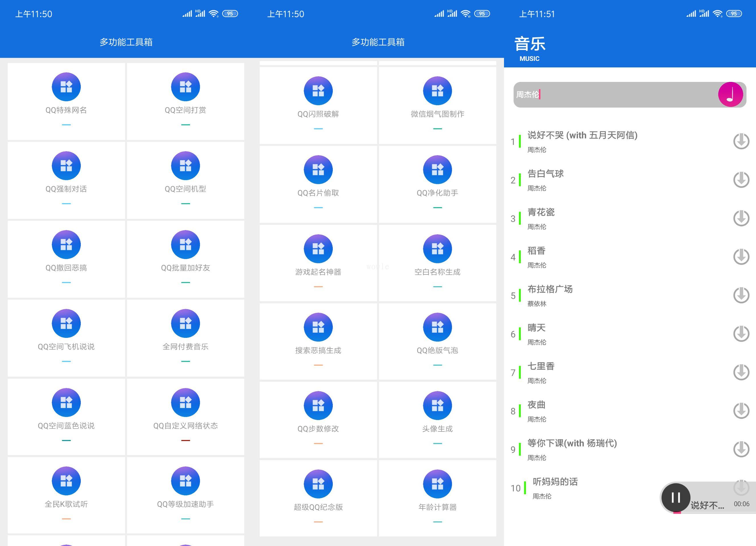
Task: Select the song title 布拉格广场
Action: [550, 289]
